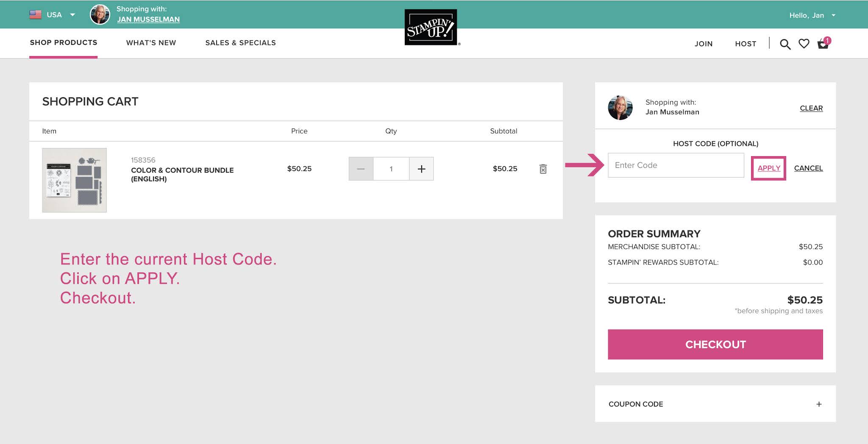Click Jan's profile avatar in the header
The height and width of the screenshot is (444, 868).
pos(100,14)
